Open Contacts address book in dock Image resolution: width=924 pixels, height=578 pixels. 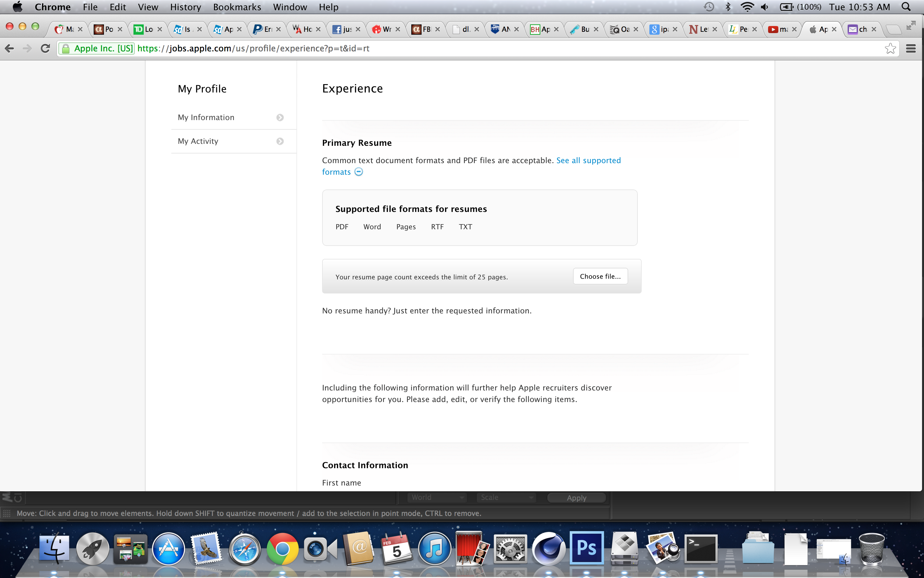pos(358,548)
